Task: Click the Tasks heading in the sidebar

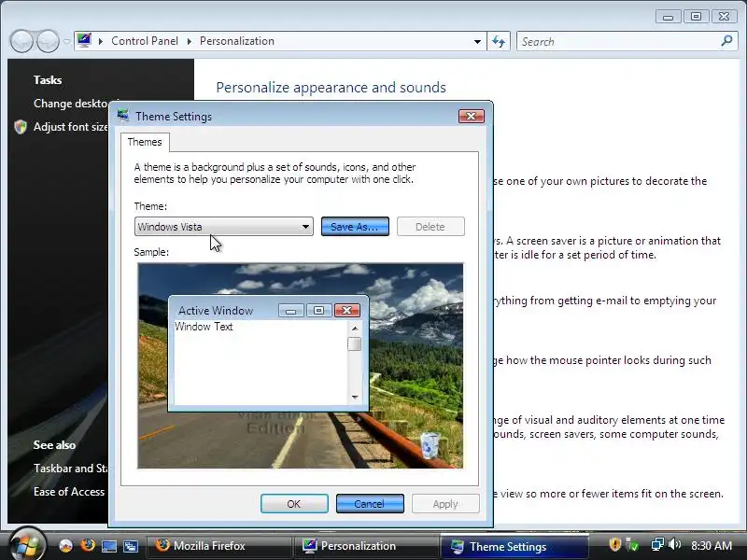Action: click(48, 80)
